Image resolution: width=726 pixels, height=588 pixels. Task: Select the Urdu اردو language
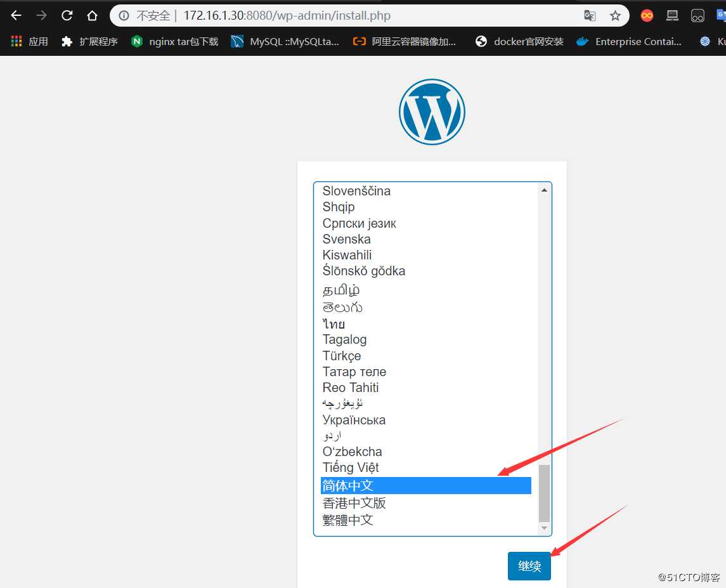tap(426, 436)
